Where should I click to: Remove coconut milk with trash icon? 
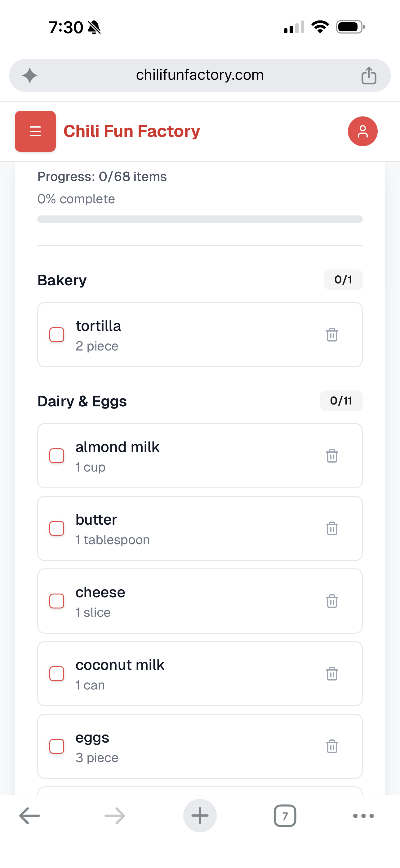tap(332, 674)
